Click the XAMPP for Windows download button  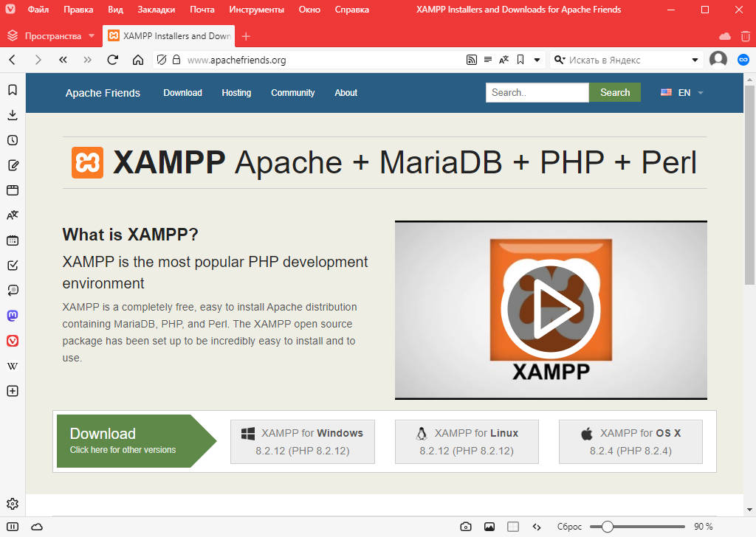pos(303,442)
